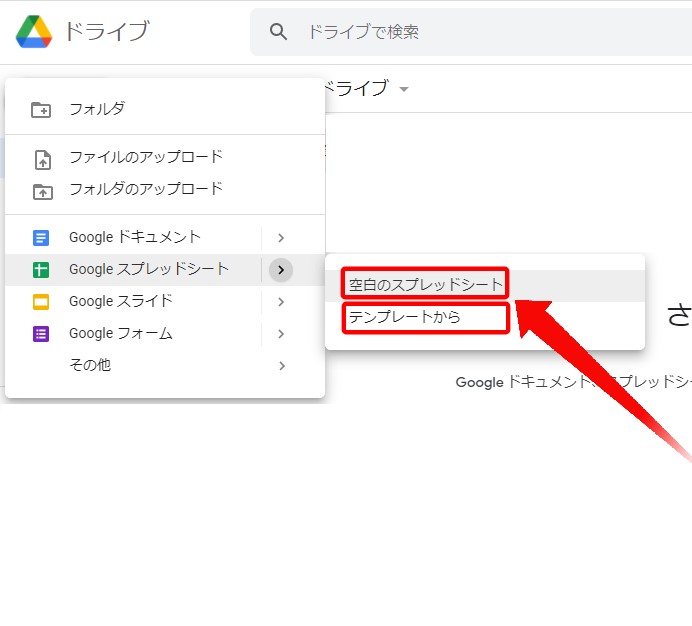Expand the Google ドキュメント submenu arrow

point(281,238)
